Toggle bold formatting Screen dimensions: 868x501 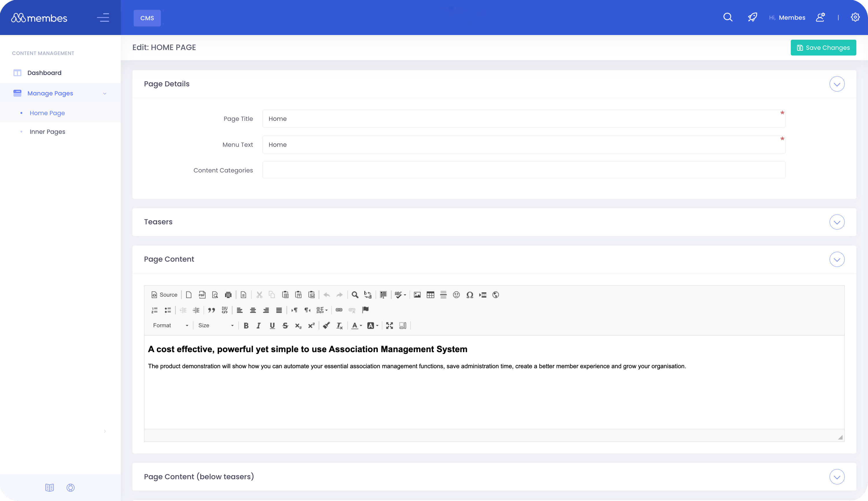pos(246,325)
